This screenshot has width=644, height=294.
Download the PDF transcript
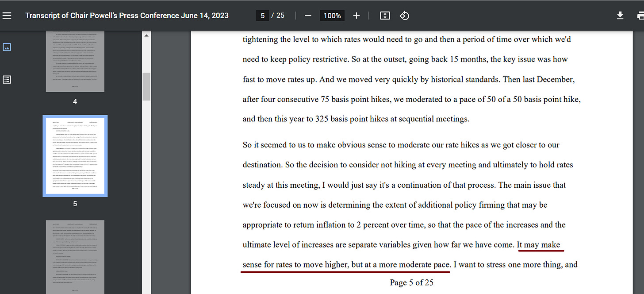pyautogui.click(x=620, y=15)
